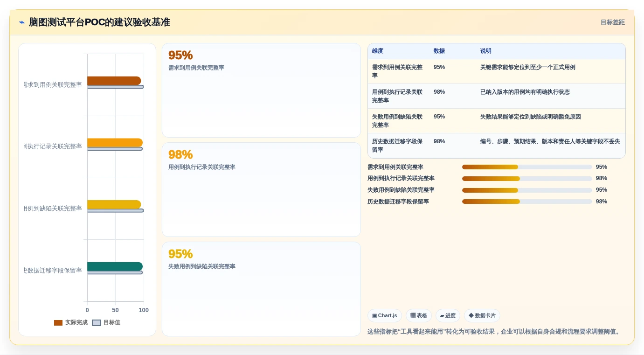
Task: Click the description 失败结果能够定位到缺陷或明确豁免原因
Action: 531,117
